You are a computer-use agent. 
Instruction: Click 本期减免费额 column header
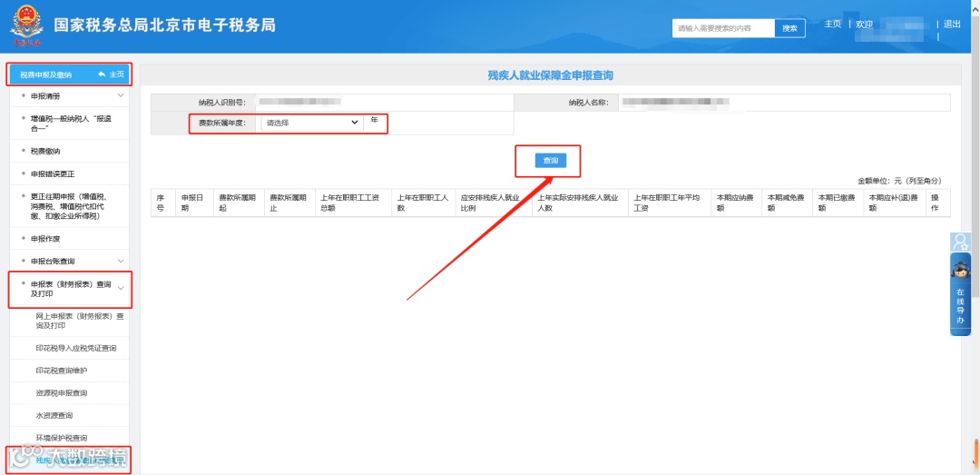(786, 203)
